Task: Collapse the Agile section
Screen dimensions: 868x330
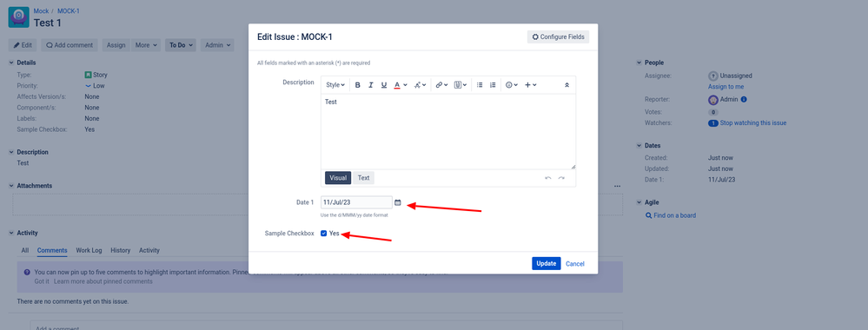Action: pyautogui.click(x=639, y=202)
